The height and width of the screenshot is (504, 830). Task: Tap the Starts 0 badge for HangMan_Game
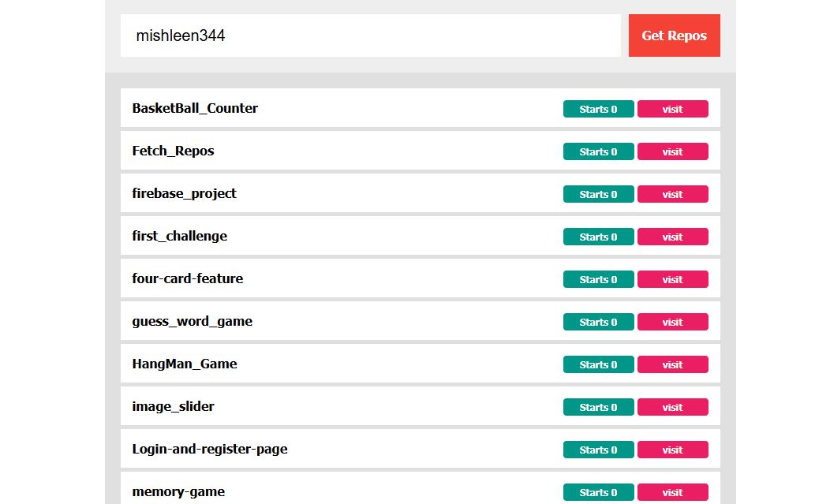(598, 364)
